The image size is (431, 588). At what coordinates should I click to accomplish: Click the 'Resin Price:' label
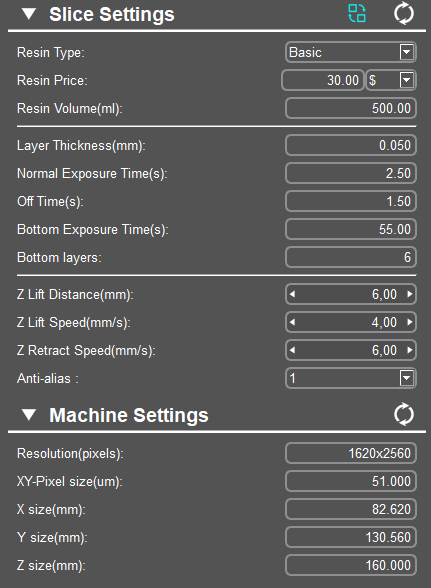[x=52, y=80]
